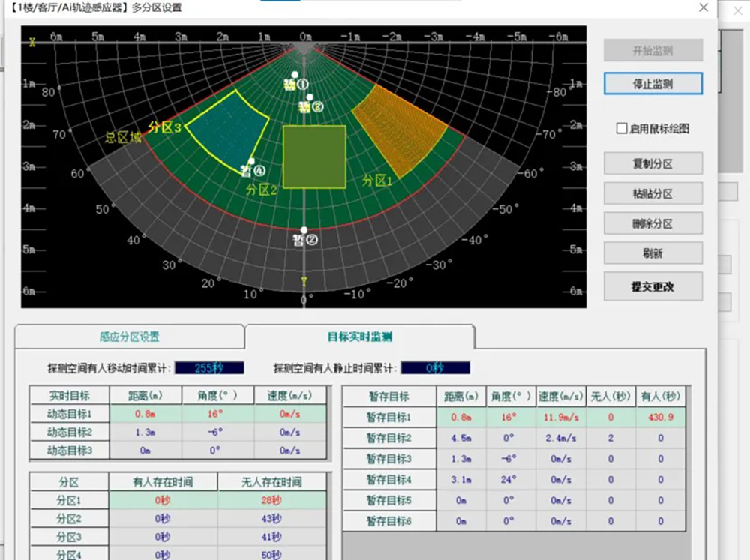The height and width of the screenshot is (560, 750).
Task: Click the 粘贴分区 button
Action: pyautogui.click(x=653, y=193)
